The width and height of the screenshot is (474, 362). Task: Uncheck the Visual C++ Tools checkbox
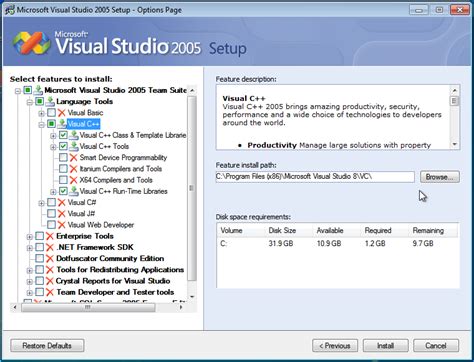click(x=63, y=146)
